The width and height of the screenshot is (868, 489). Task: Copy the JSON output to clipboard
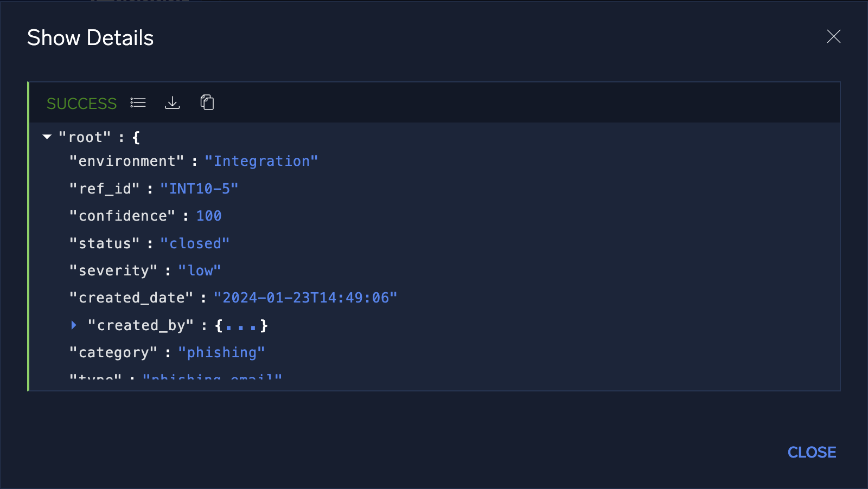click(207, 102)
